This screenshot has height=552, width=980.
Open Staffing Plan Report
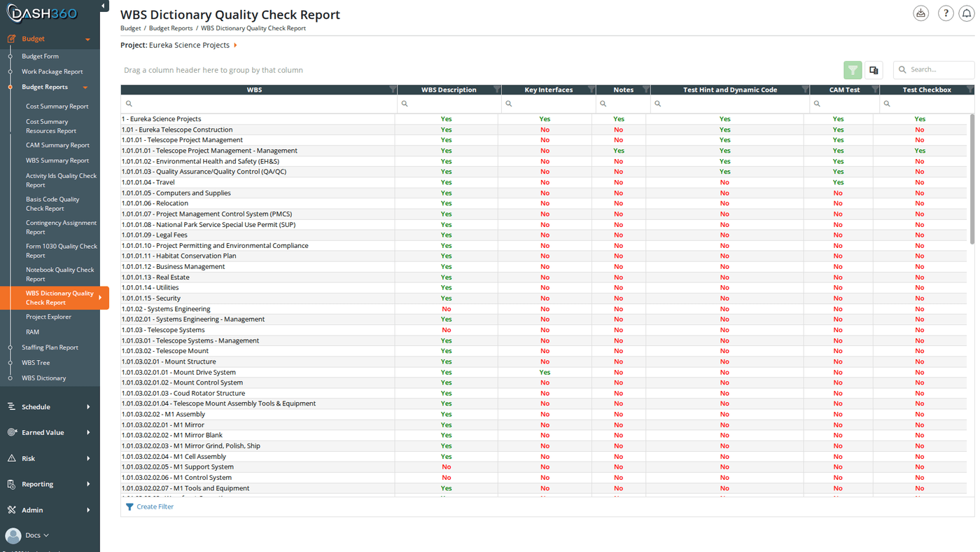click(50, 347)
